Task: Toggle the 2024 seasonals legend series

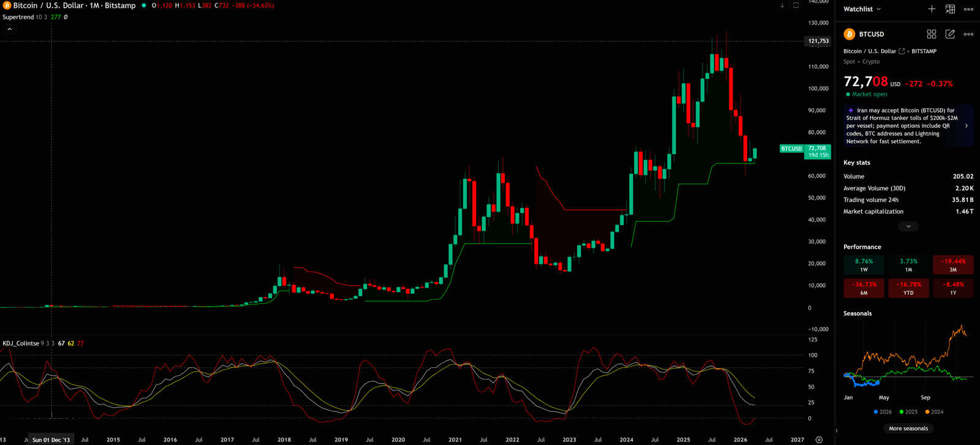Action: pyautogui.click(x=934, y=412)
